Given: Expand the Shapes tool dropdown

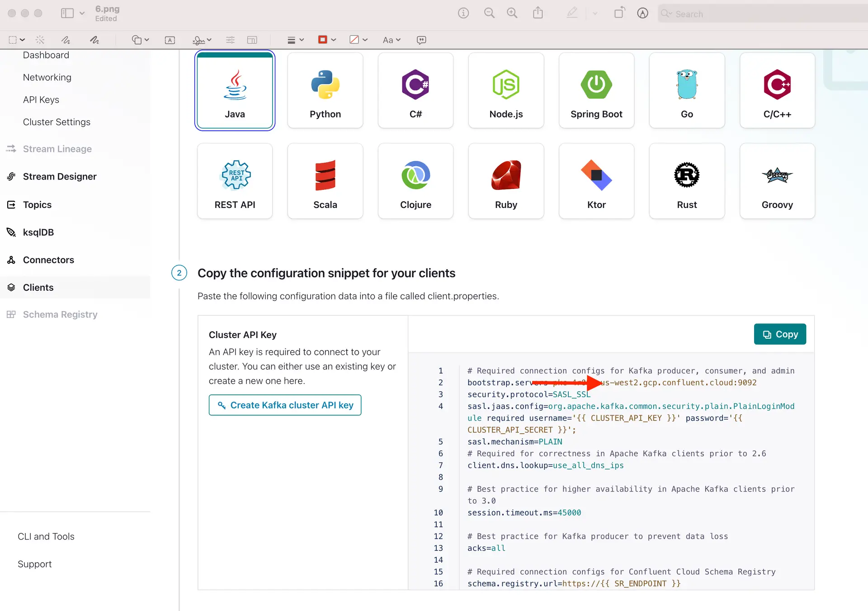Looking at the screenshot, I should pos(140,40).
